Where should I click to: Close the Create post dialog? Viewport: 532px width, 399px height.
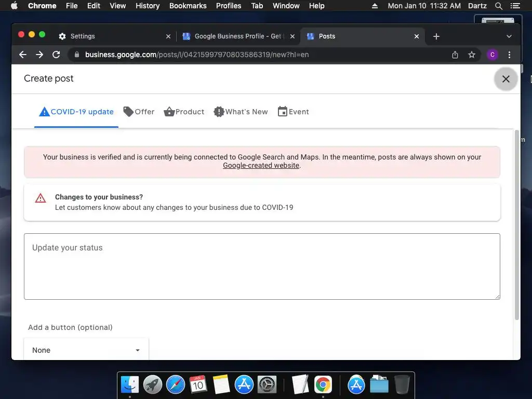[x=506, y=79]
